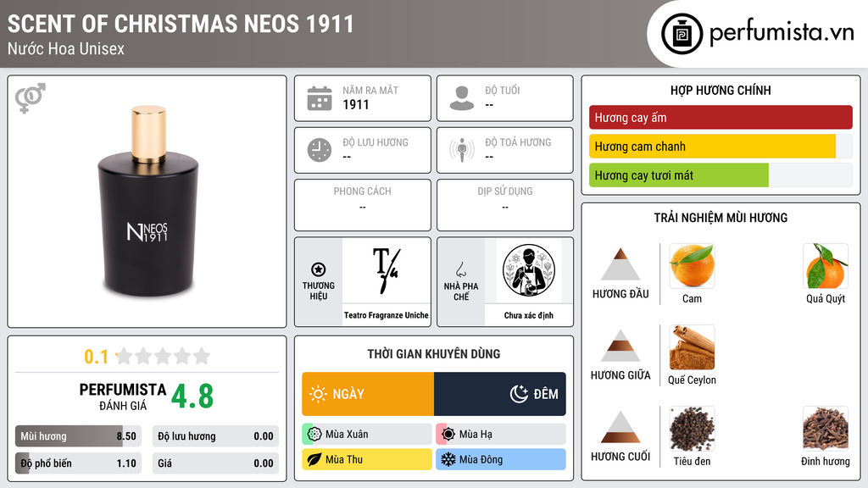Click the Mùa Hạ season chip
The height and width of the screenshot is (488, 868).
(x=501, y=435)
